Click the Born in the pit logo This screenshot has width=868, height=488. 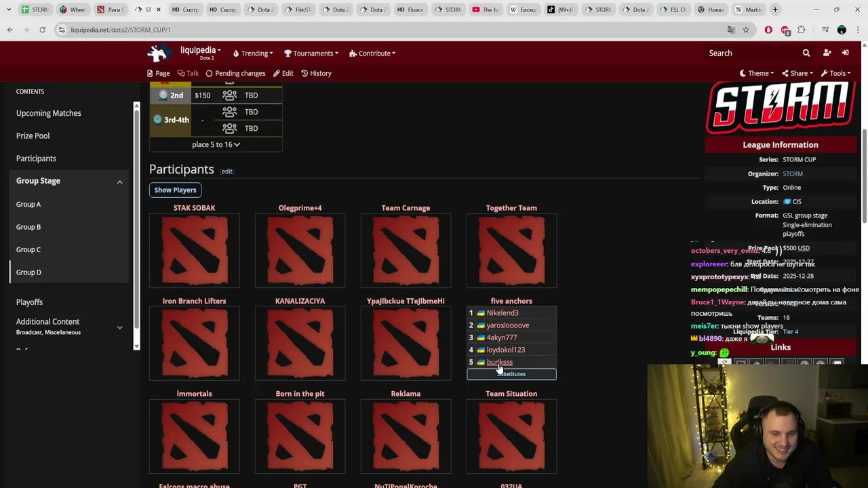[300, 436]
